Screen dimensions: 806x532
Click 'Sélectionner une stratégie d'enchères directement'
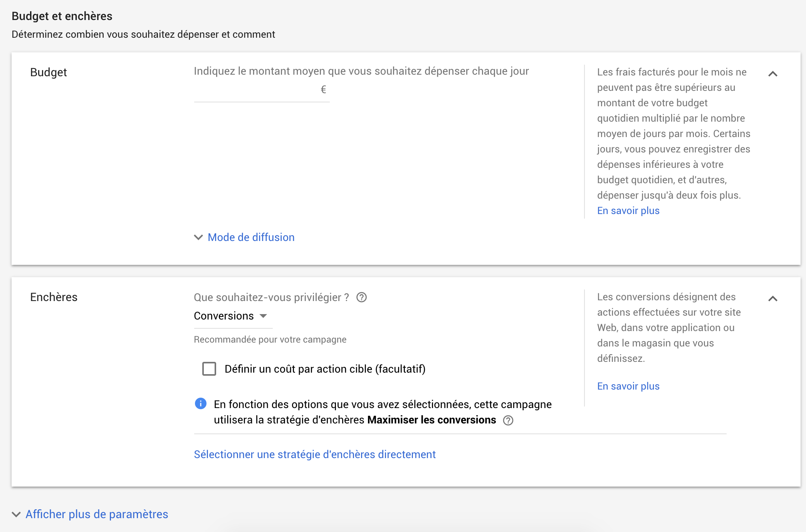(314, 454)
